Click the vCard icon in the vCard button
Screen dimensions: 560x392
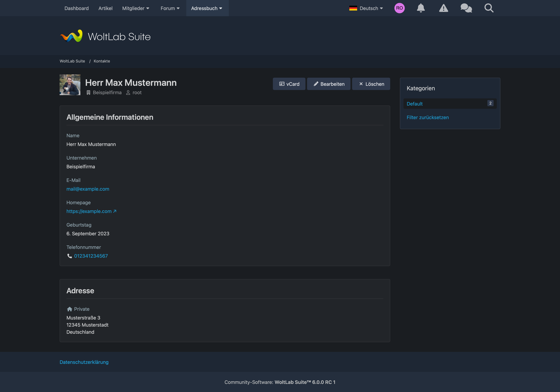pos(282,84)
